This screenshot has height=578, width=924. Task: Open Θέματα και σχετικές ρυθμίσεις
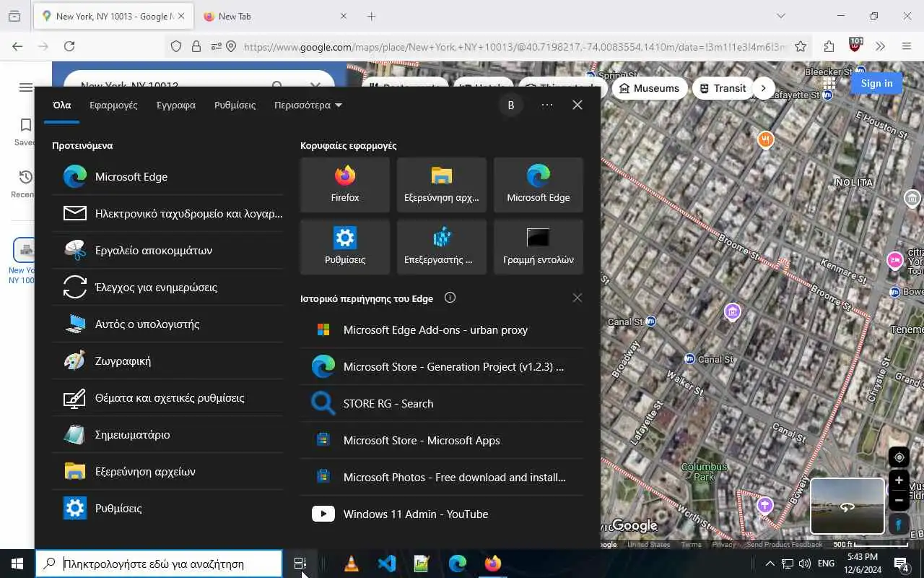pos(167,397)
